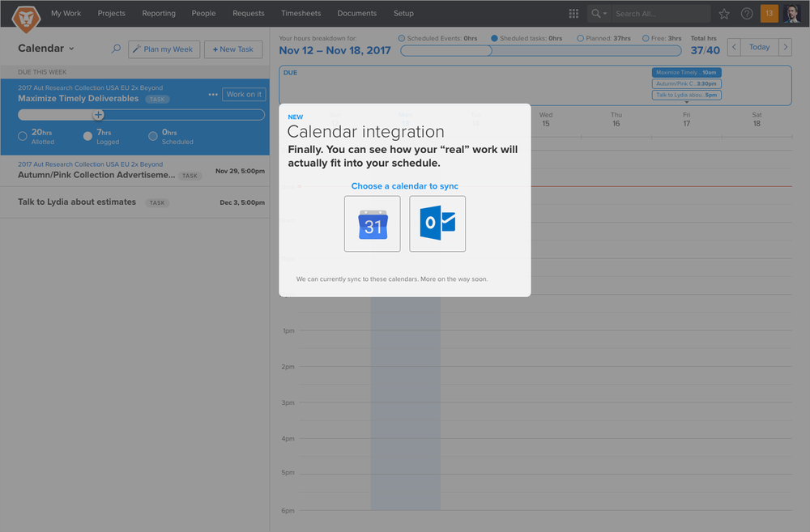Image resolution: width=810 pixels, height=532 pixels.
Task: Click Choose a calendar to sync text
Action: click(405, 186)
